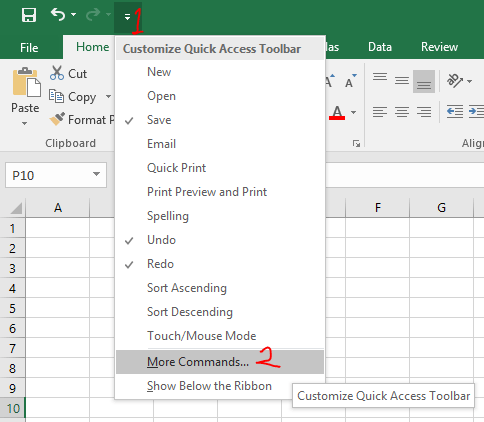Click the Align Right icon
The image size is (484, 422).
tap(424, 112)
